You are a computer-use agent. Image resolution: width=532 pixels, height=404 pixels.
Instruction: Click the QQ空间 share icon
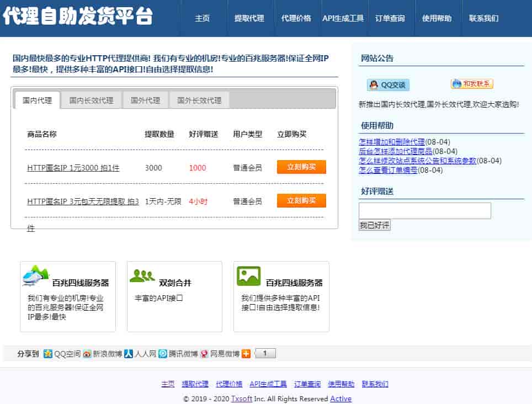48,354
